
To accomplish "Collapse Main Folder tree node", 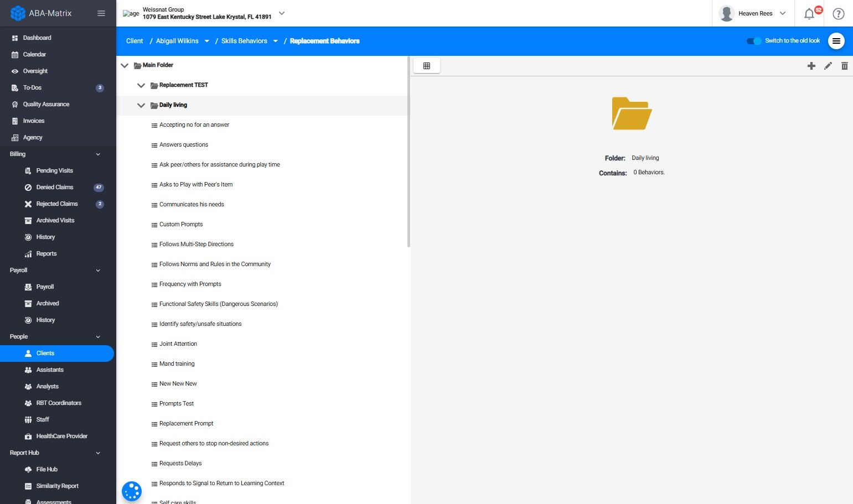I will pos(125,65).
